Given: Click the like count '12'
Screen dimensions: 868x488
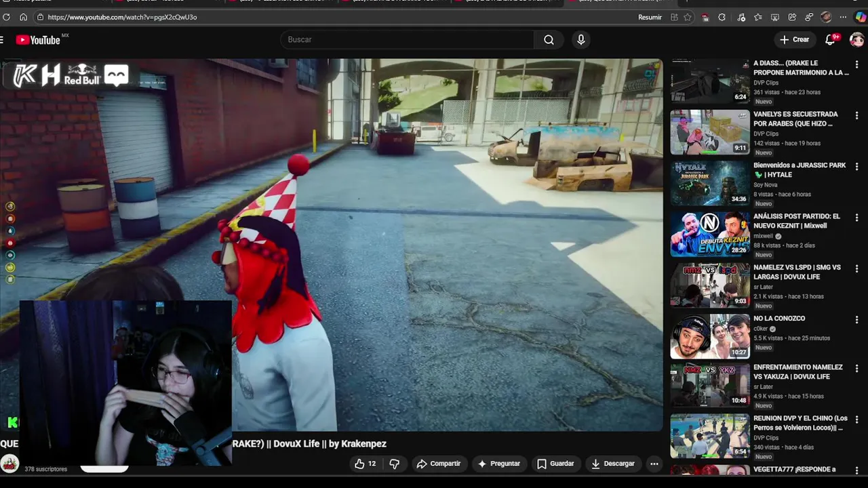Looking at the screenshot, I should coord(372,464).
